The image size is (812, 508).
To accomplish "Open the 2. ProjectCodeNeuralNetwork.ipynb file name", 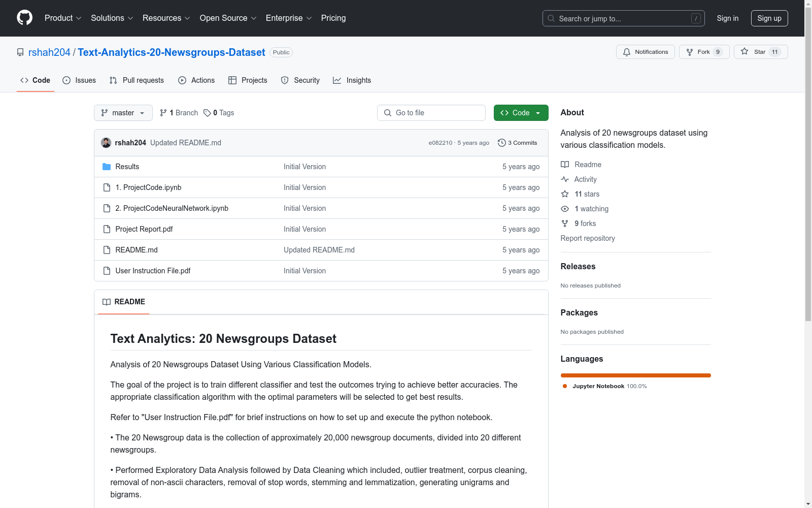I will pyautogui.click(x=172, y=208).
